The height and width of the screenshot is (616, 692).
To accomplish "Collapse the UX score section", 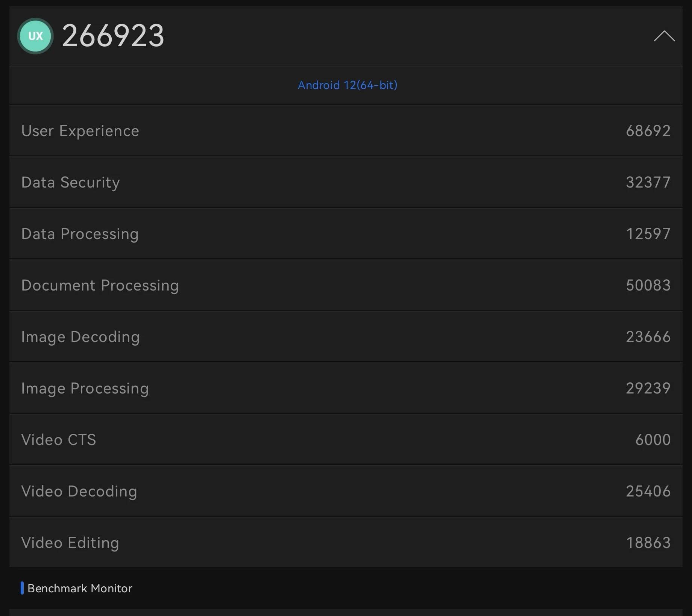I will [x=664, y=36].
